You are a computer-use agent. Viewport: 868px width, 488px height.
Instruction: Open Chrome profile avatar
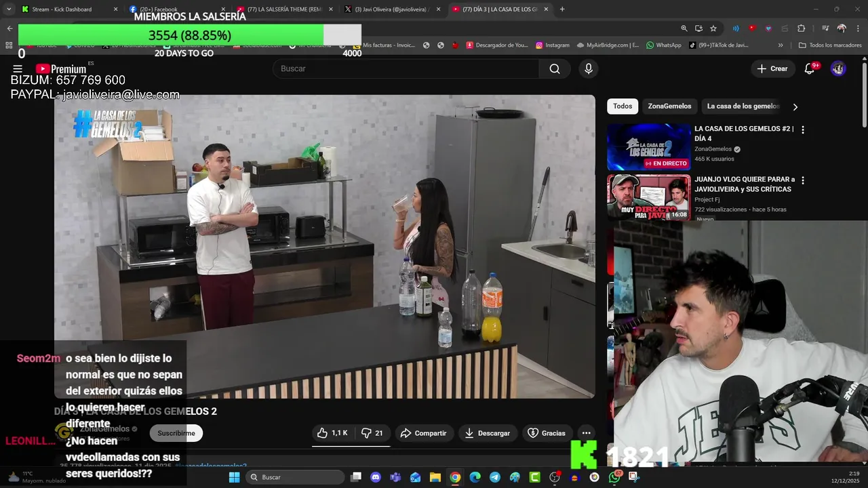click(842, 28)
